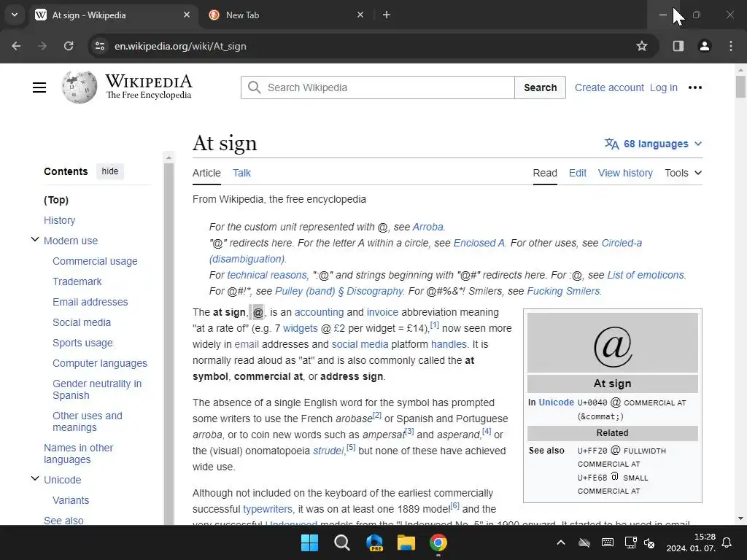Open the Chrome profile avatar icon
The image size is (747, 560).
(x=704, y=46)
